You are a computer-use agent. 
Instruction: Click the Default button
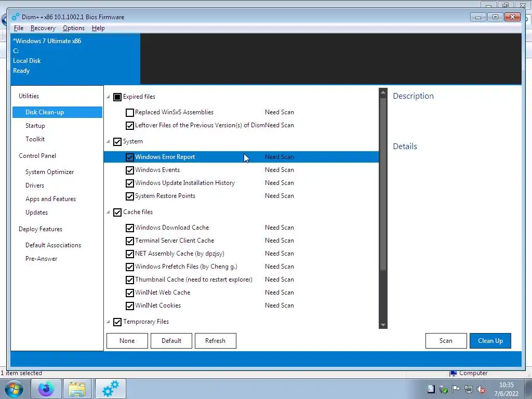pyautogui.click(x=171, y=341)
